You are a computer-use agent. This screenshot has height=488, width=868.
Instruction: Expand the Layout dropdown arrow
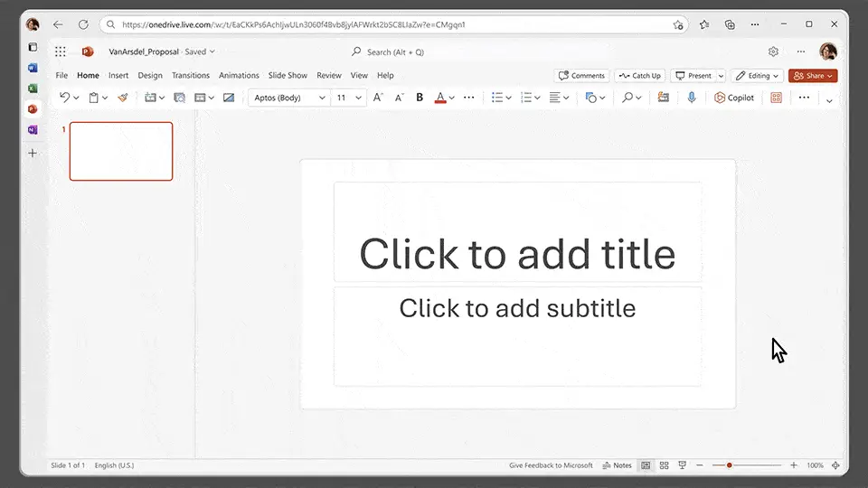tap(212, 98)
